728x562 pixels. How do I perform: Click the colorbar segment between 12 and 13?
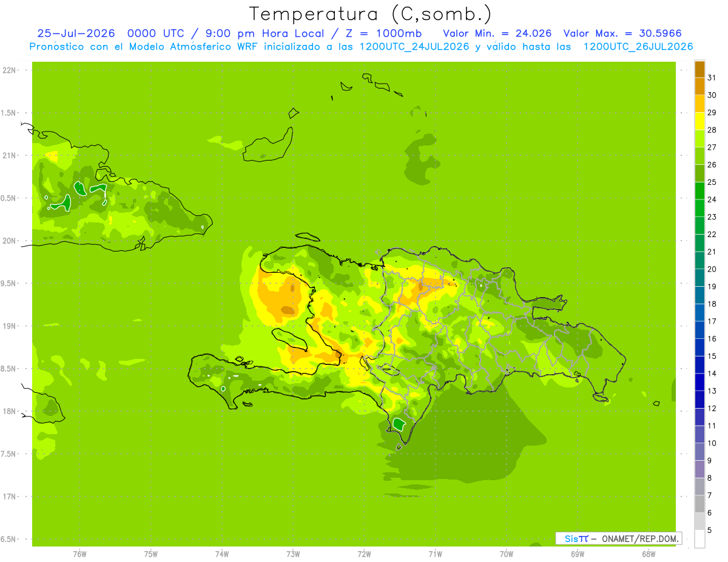(x=699, y=400)
